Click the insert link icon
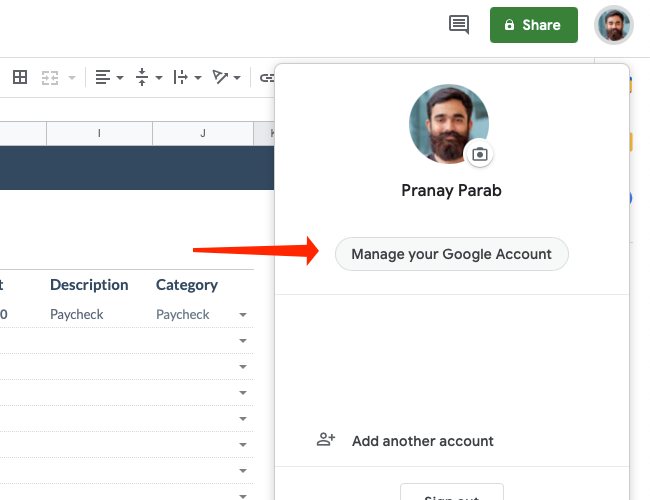 pos(266,77)
